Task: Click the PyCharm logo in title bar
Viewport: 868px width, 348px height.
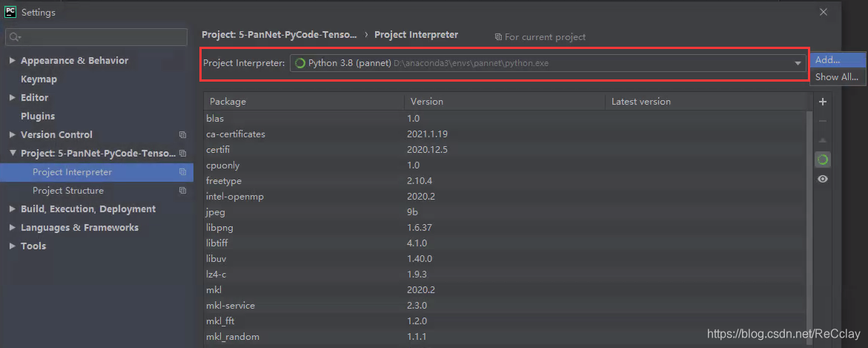Action: point(10,12)
